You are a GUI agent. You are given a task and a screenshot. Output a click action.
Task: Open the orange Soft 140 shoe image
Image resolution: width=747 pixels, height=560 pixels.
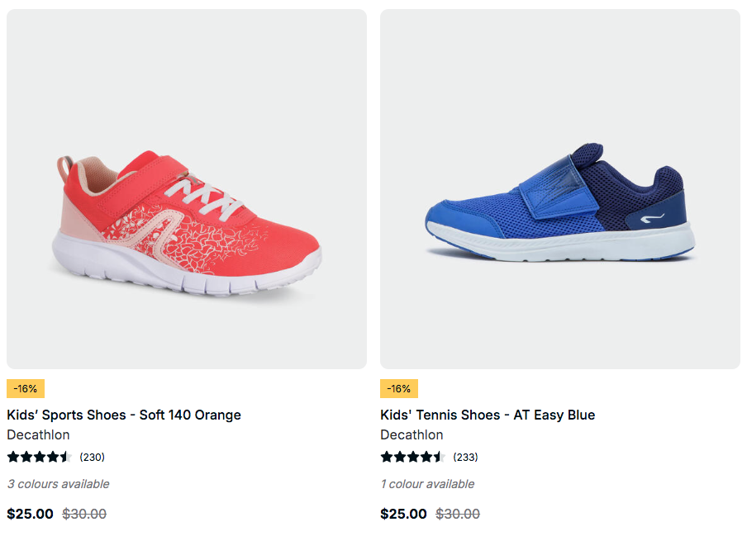point(187,189)
